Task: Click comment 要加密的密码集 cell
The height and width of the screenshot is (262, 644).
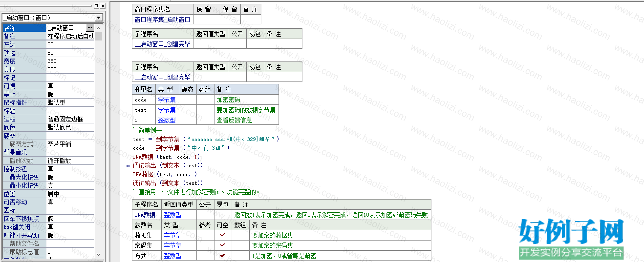Action: tap(340, 245)
